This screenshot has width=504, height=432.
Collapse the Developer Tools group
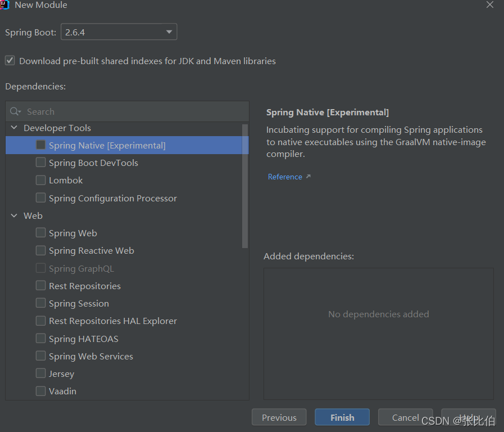tap(14, 128)
